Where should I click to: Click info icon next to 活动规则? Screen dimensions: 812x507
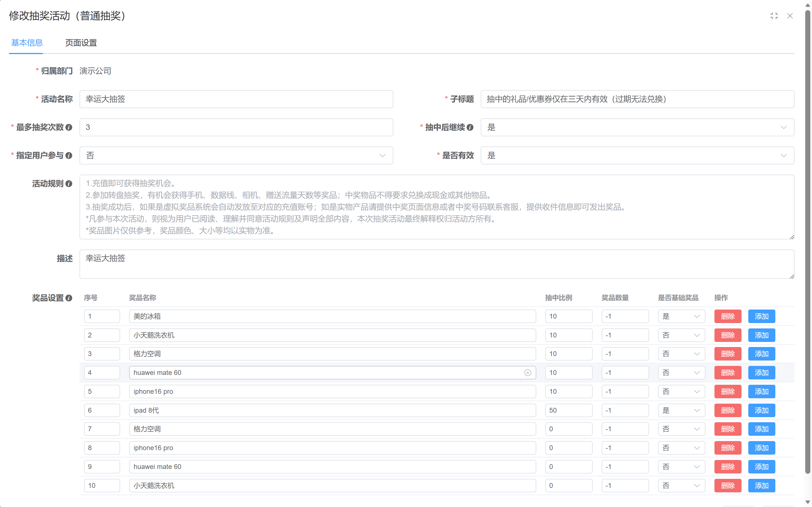click(69, 184)
